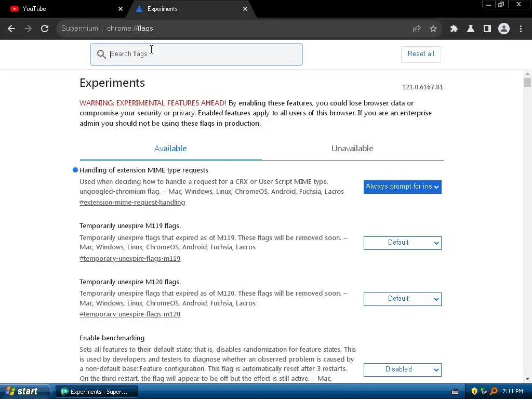Screen dimensions: 532x399
Task: Click the magnifier icon in Search flags
Action: 101,54
